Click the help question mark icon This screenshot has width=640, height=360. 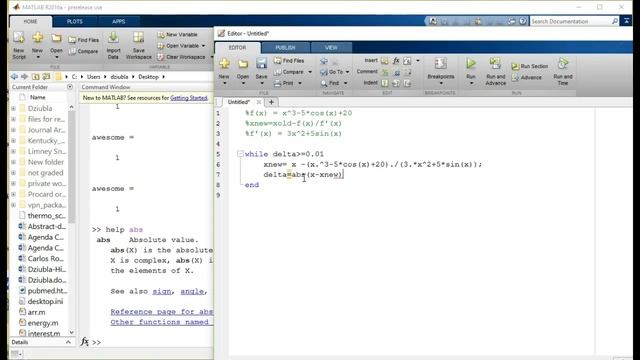(523, 21)
